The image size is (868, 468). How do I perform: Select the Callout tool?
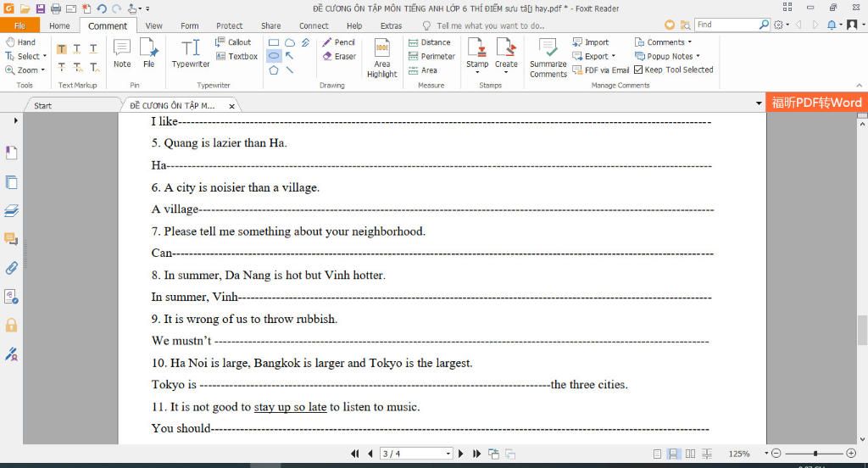pos(233,42)
